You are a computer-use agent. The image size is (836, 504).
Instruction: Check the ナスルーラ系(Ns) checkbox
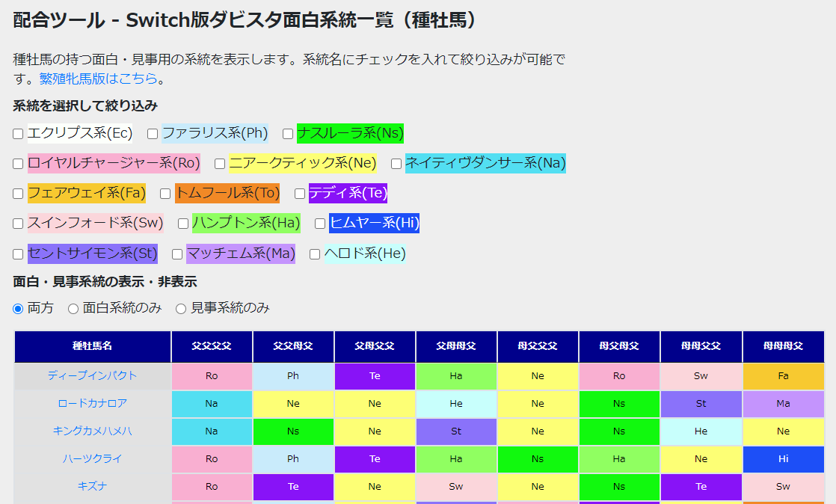coord(288,134)
